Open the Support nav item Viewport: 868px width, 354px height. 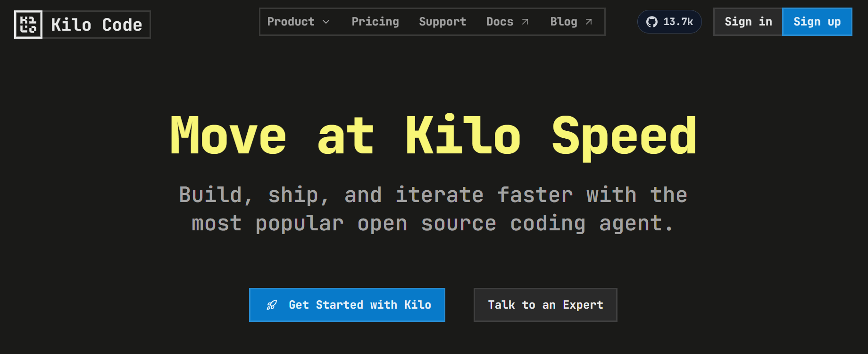[442, 22]
